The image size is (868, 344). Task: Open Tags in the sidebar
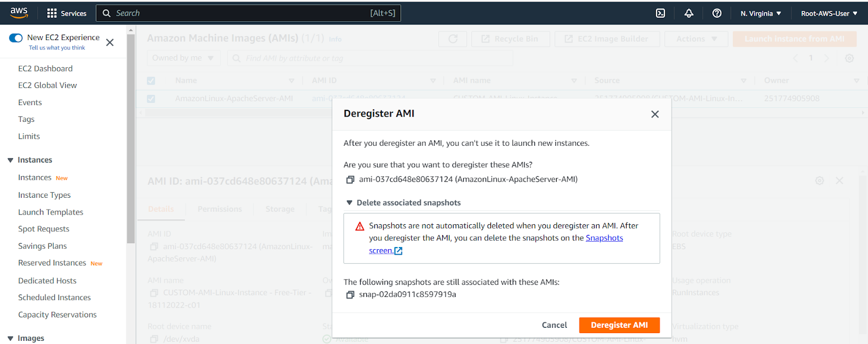tap(26, 119)
